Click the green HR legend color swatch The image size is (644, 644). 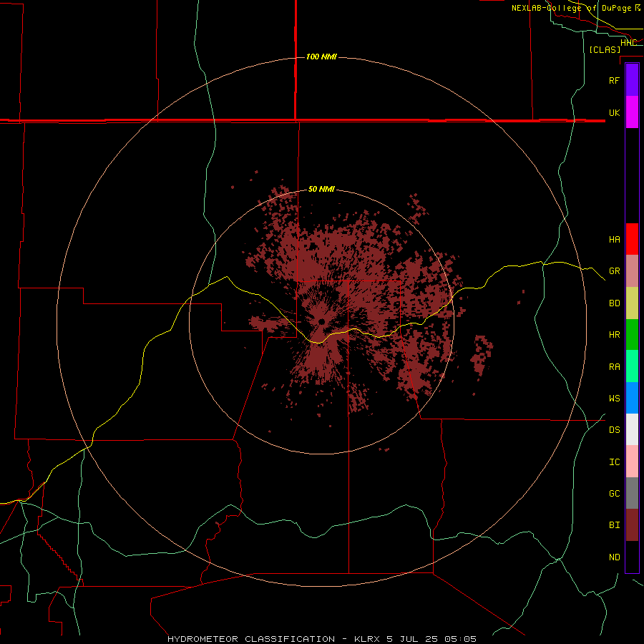coord(632,335)
